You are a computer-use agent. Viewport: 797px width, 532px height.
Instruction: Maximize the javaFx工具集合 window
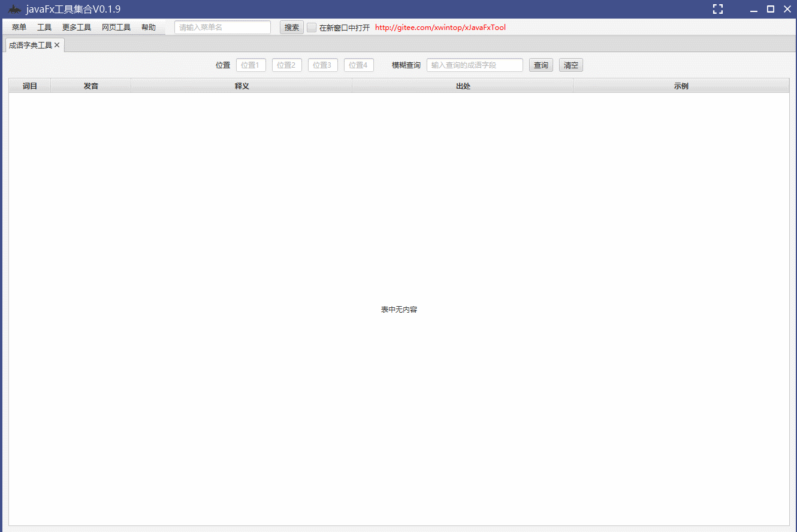coord(771,9)
